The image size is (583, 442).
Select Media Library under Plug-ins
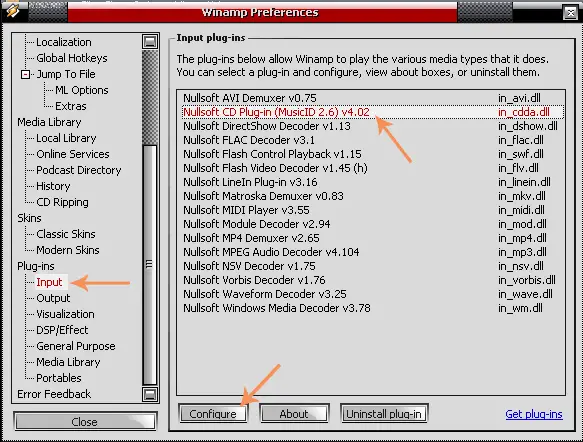point(68,362)
